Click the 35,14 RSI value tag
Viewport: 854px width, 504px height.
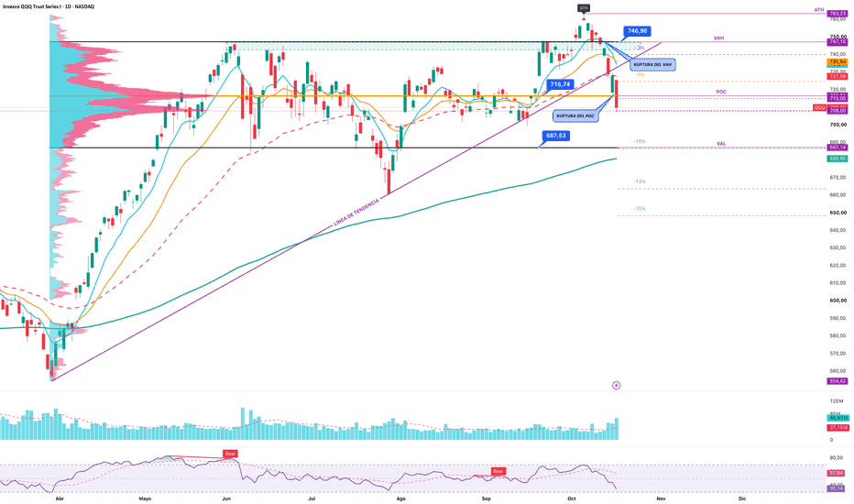[x=836, y=488]
